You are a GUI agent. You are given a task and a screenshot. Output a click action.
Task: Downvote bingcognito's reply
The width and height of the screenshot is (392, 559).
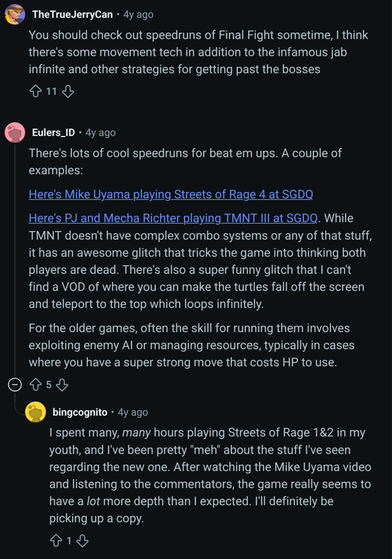pos(82,540)
